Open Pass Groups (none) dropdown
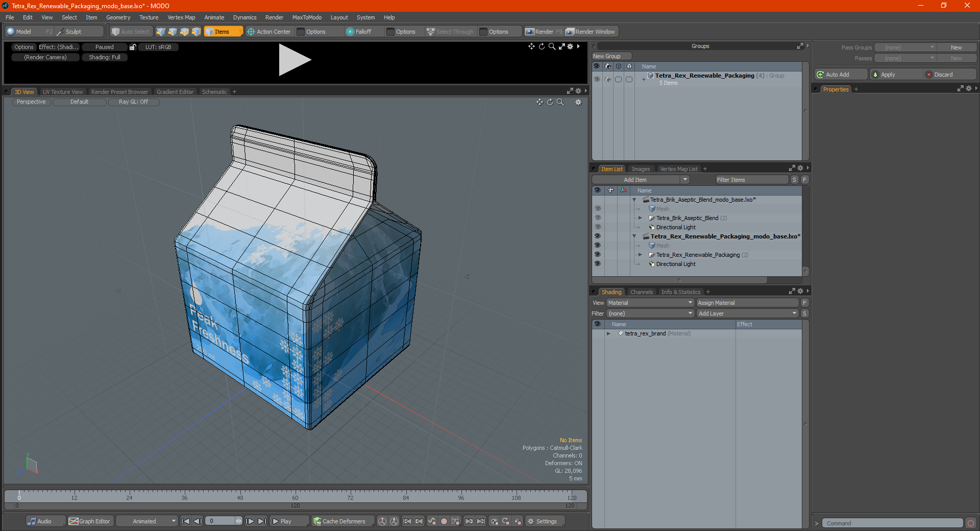The height and width of the screenshot is (531, 980). (905, 47)
